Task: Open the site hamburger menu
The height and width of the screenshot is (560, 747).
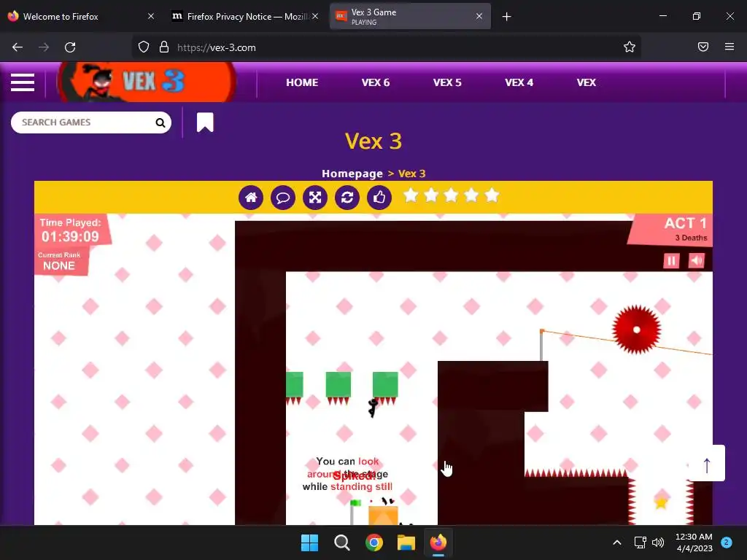Action: (x=23, y=82)
